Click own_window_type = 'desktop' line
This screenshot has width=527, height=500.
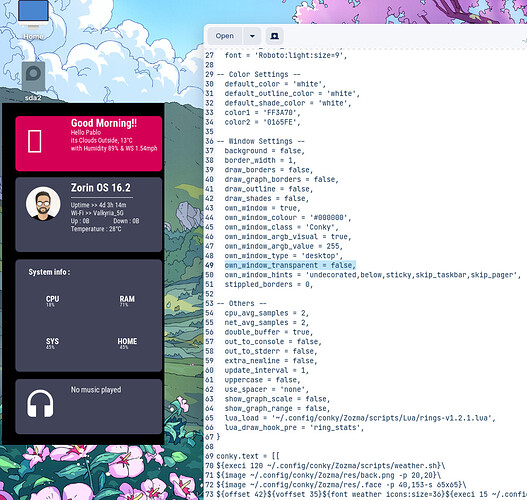(x=284, y=256)
